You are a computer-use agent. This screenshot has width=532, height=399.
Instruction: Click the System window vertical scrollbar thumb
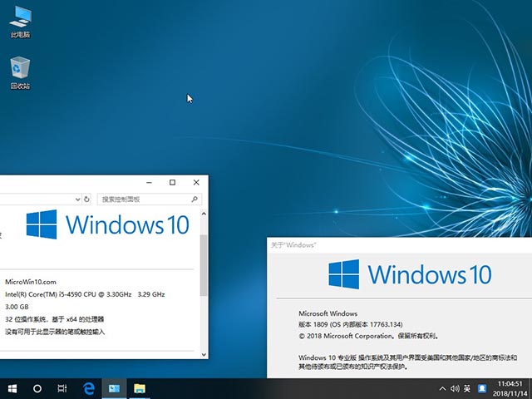coord(204,265)
